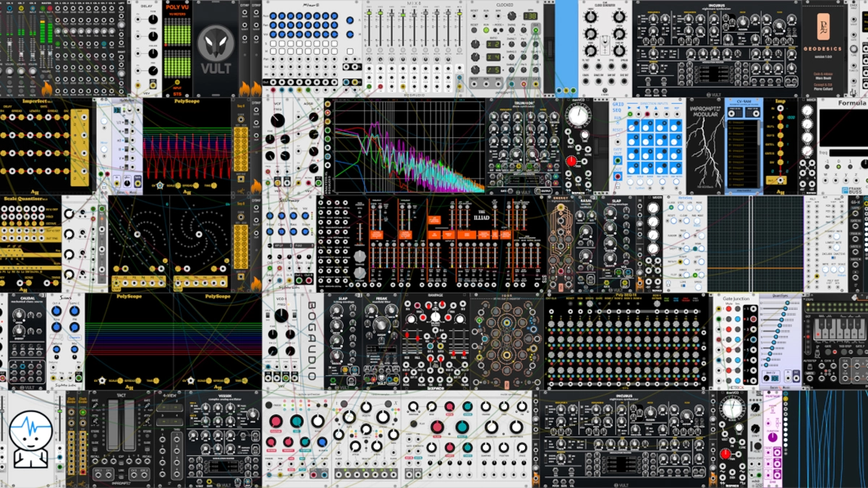
Task: Click the Impromptu Modular lightning panel
Action: coord(705,146)
